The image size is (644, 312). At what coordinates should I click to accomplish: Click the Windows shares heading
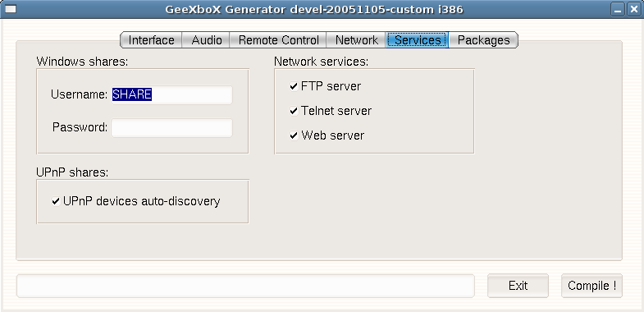[83, 62]
